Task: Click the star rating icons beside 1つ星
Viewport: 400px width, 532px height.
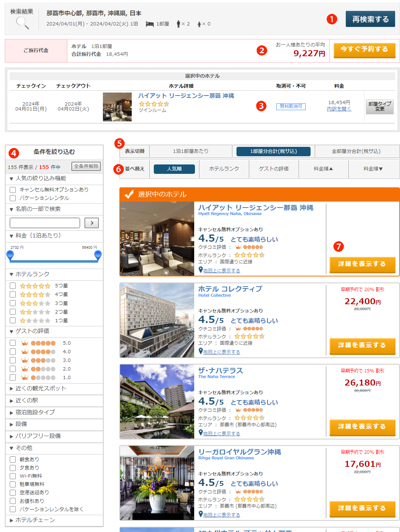Action: click(35, 320)
